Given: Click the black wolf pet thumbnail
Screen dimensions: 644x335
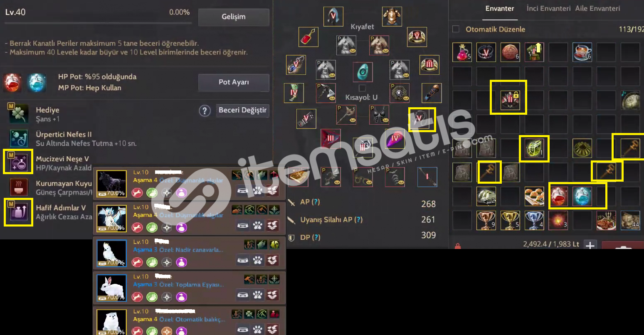Looking at the screenshot, I should point(111,183).
